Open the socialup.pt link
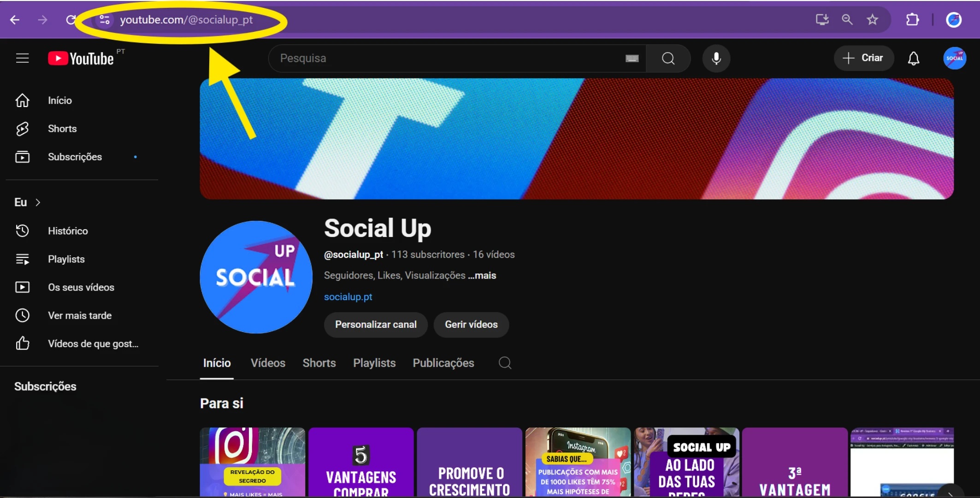This screenshot has width=980, height=498. pos(348,297)
